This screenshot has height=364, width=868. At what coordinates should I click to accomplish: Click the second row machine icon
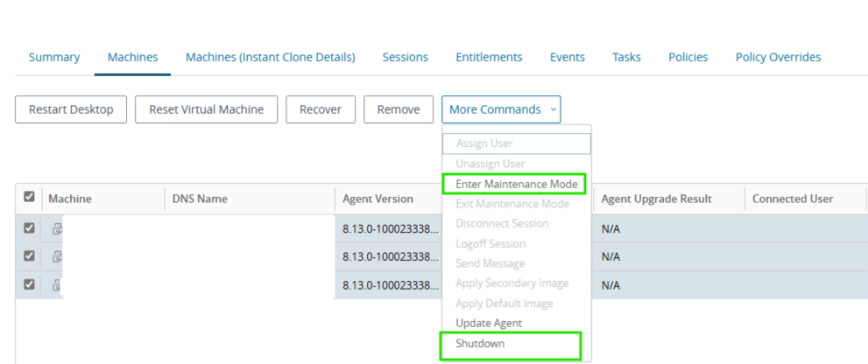coord(57,256)
